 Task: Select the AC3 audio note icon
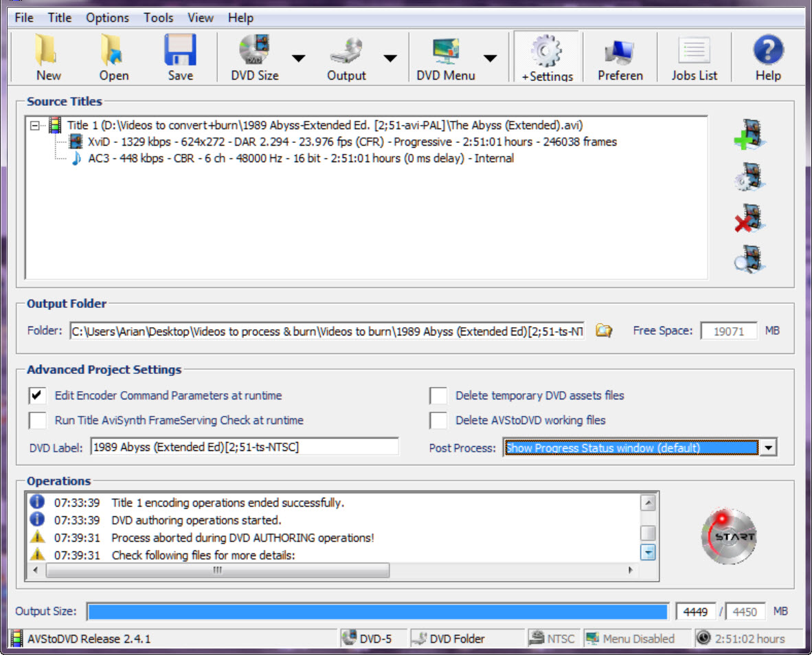coord(76,158)
